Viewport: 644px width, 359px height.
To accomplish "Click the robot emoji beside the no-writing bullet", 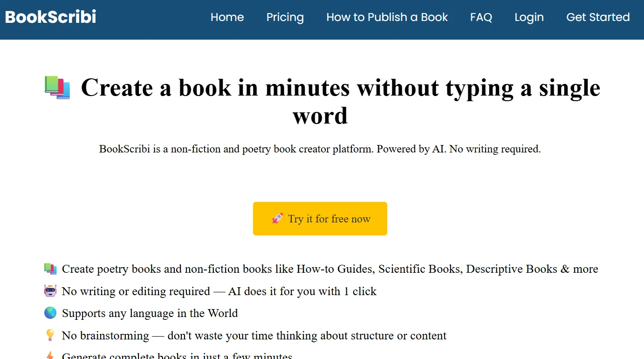I will pos(50,290).
